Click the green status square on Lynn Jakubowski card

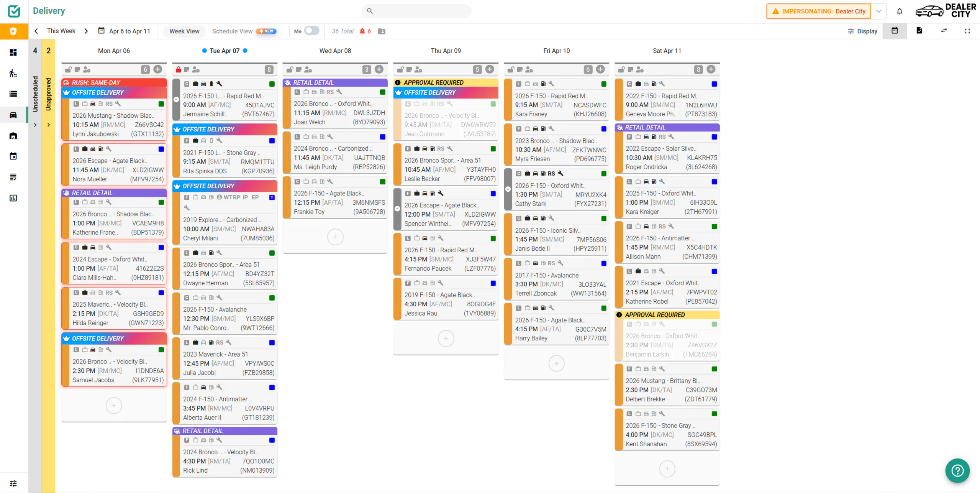coord(161,104)
